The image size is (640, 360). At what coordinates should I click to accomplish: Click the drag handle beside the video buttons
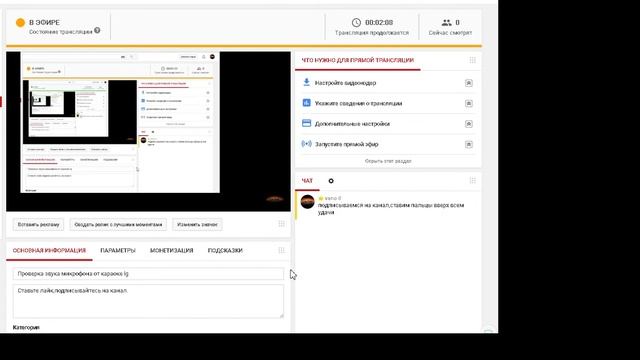pyautogui.click(x=282, y=224)
